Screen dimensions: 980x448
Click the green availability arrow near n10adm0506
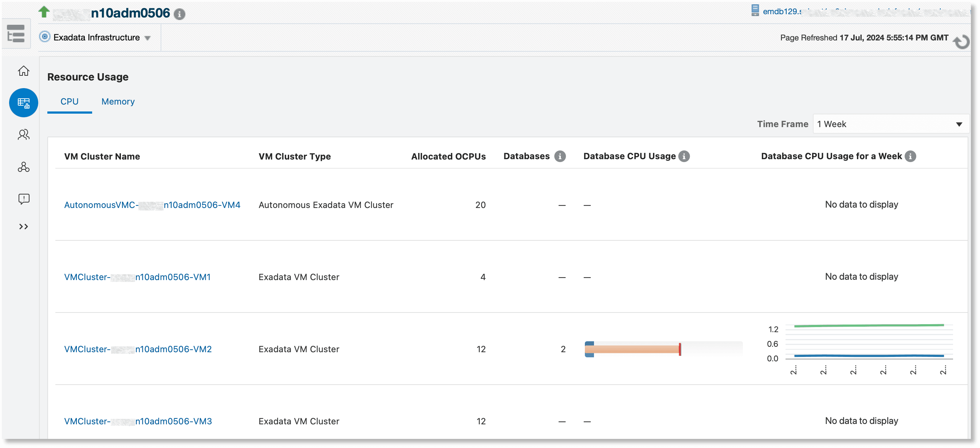pos(44,12)
